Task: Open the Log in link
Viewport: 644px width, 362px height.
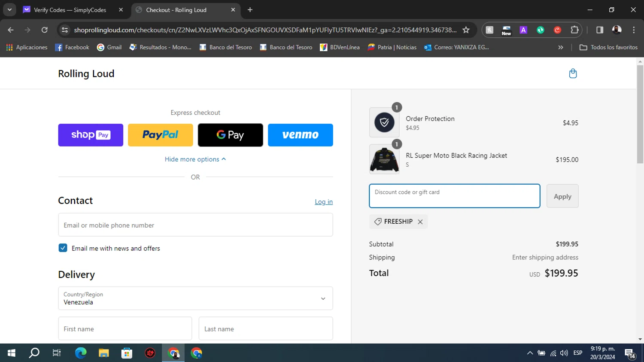Action: tap(324, 202)
